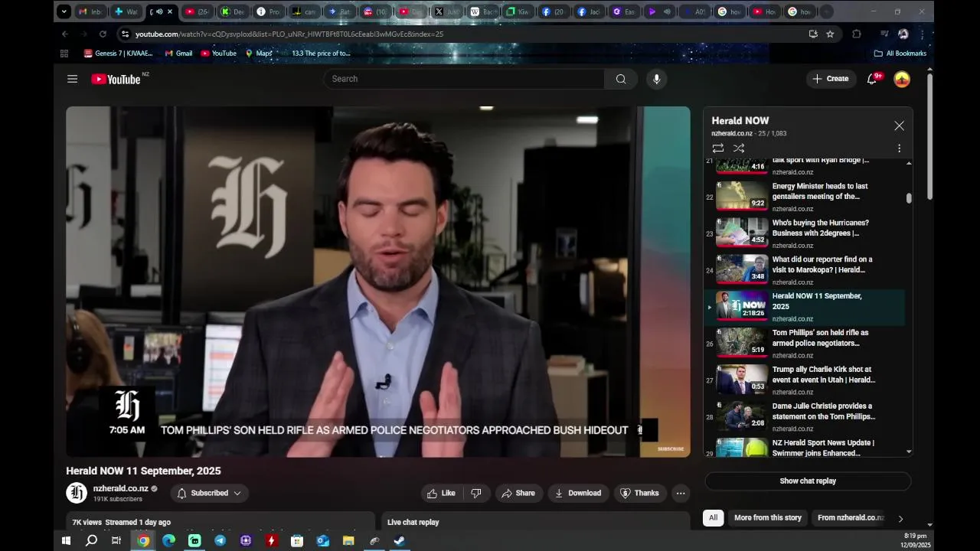
Task: Click the Thanks button
Action: click(x=639, y=494)
